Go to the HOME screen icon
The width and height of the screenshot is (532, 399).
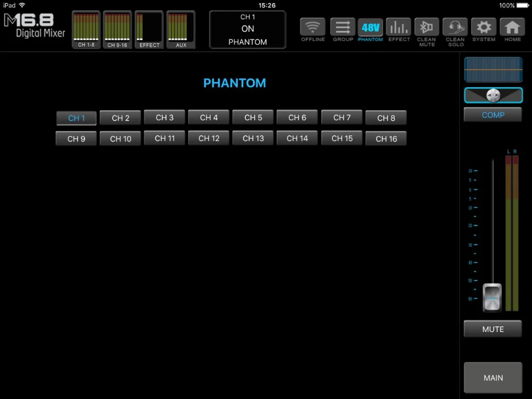pos(512,27)
